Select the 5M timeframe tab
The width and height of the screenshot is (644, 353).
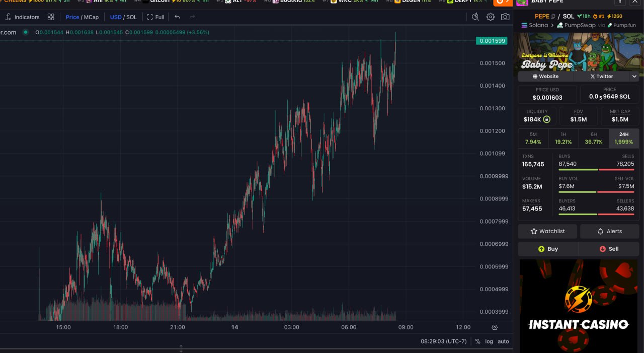(x=533, y=138)
